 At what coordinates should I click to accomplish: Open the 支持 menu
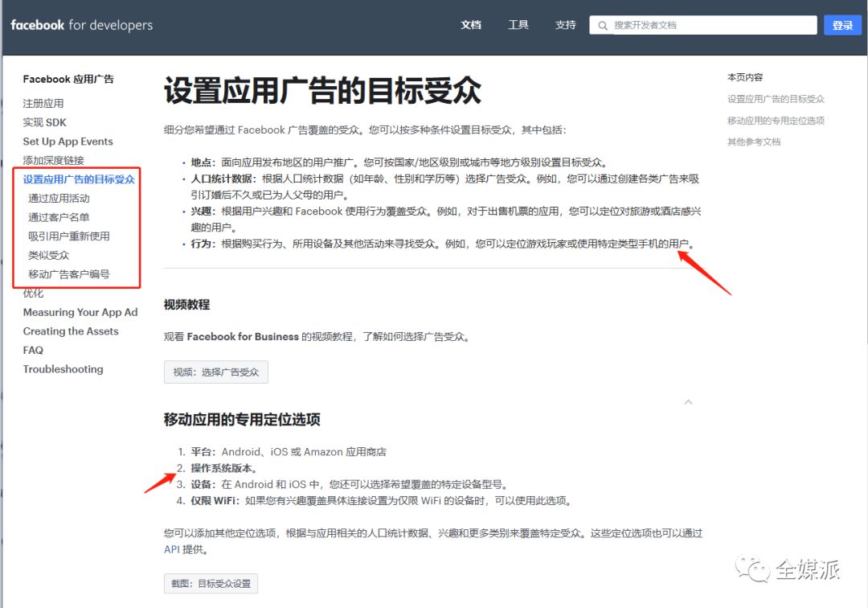point(565,25)
